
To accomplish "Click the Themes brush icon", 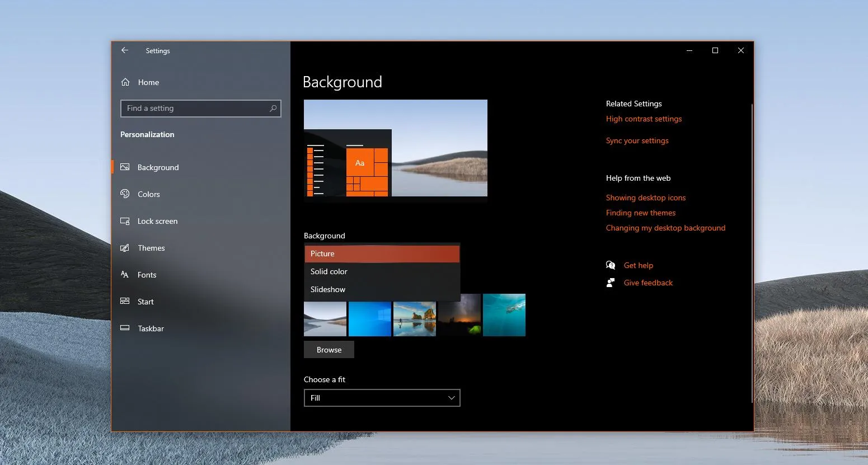I will [125, 248].
